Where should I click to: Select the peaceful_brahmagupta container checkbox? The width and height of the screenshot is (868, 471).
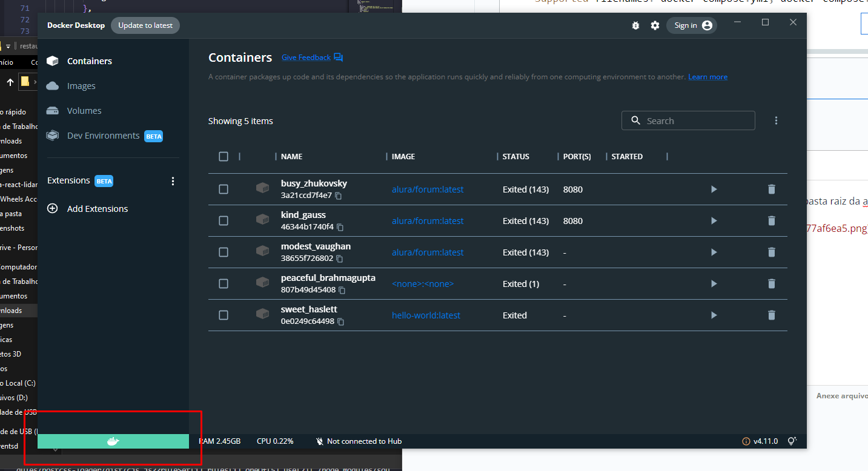pos(224,283)
